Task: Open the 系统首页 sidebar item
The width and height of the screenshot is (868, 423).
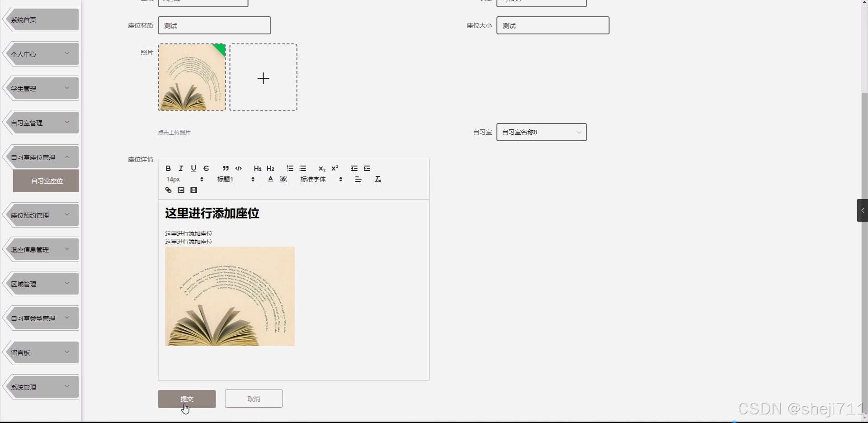Action: (x=40, y=19)
